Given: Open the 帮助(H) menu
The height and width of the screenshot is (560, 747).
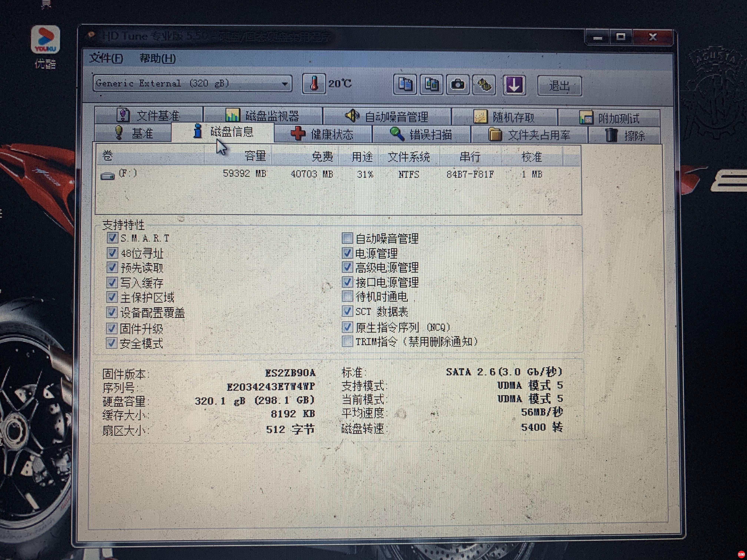Looking at the screenshot, I should point(157,58).
